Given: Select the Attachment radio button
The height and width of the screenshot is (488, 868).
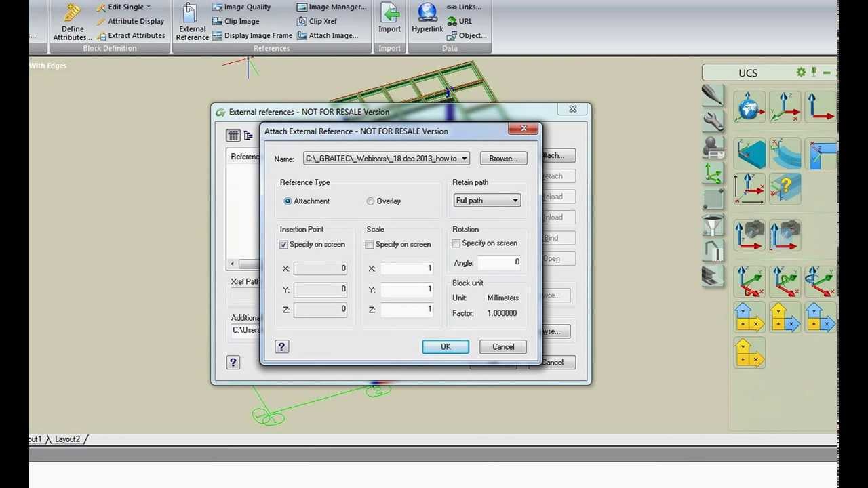Looking at the screenshot, I should pyautogui.click(x=288, y=201).
